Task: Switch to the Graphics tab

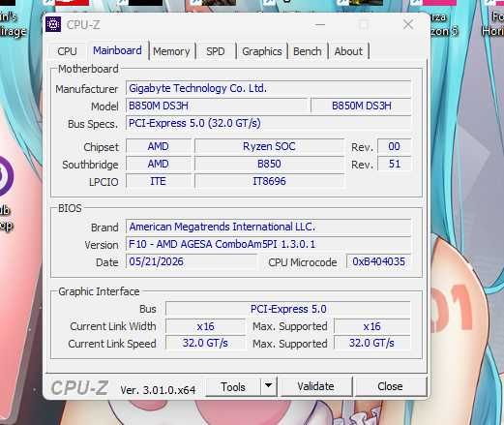Action: click(x=262, y=51)
